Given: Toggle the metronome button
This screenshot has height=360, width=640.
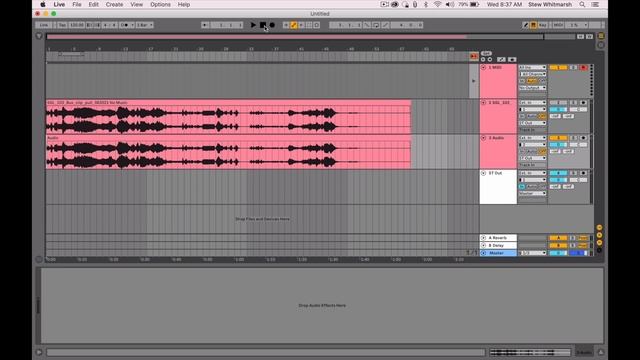Looking at the screenshot, I should (x=126, y=25).
